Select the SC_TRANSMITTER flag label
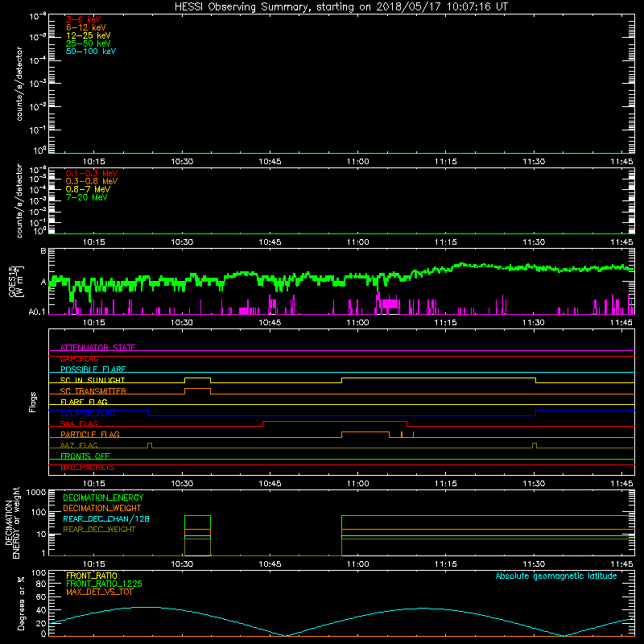This screenshot has width=644, height=644. pyautogui.click(x=93, y=391)
